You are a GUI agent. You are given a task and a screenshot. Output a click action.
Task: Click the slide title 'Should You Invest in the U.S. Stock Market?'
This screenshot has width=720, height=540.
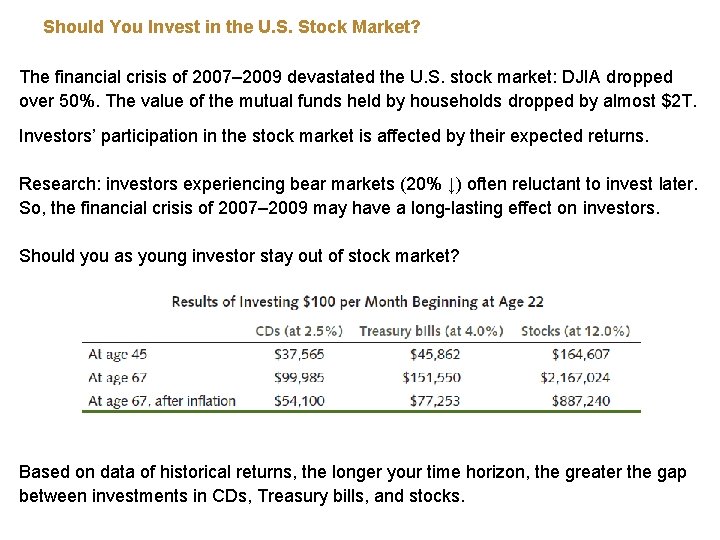click(231, 27)
